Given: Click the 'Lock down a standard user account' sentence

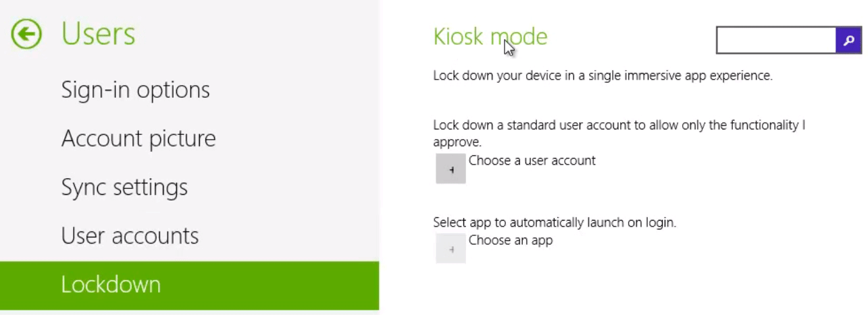Looking at the screenshot, I should pos(619,134).
